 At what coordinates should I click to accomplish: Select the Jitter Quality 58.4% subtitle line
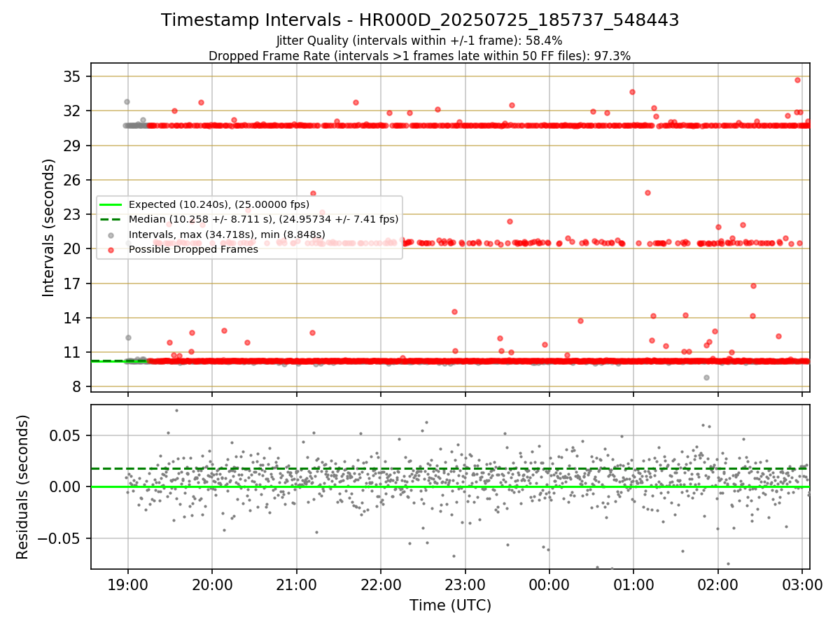420,41
